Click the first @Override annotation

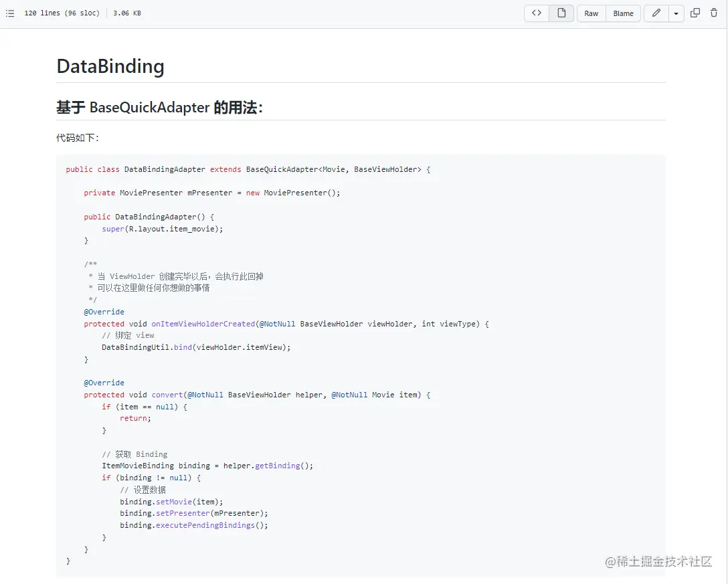coord(104,312)
